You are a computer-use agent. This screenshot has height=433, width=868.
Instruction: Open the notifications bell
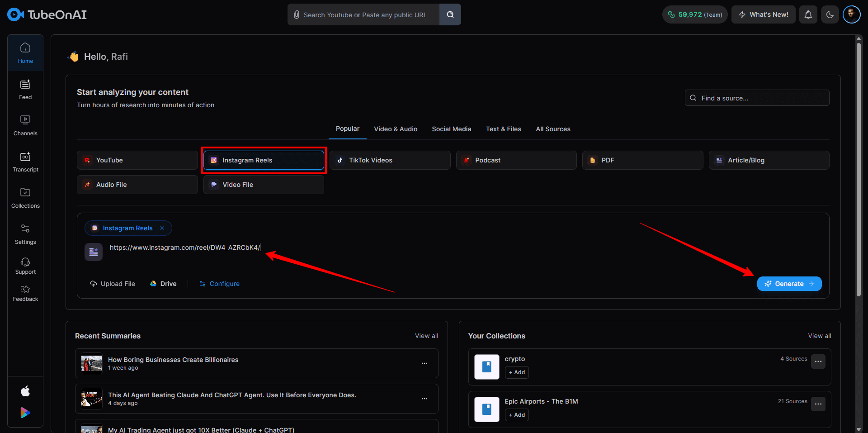[x=808, y=14]
